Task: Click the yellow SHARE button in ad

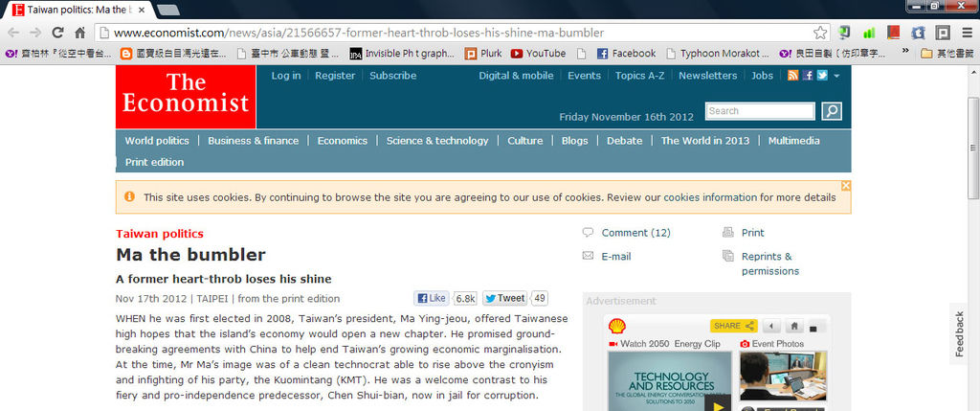Action: [x=734, y=326]
